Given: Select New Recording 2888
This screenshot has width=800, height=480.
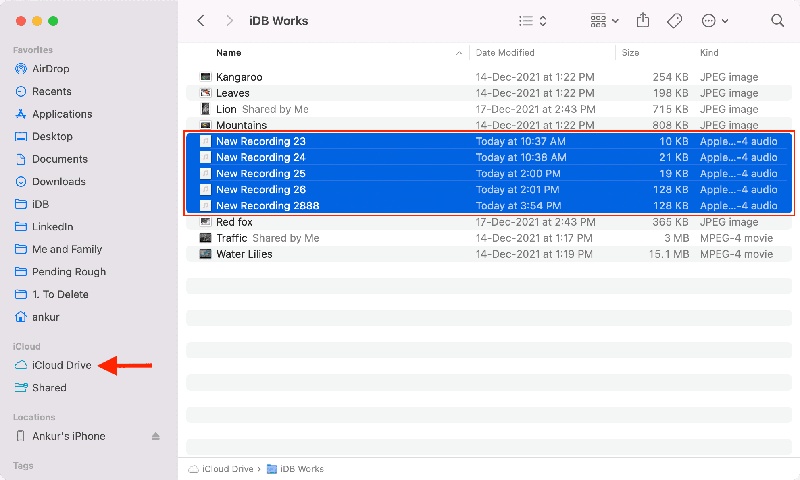Looking at the screenshot, I should (489, 206).
